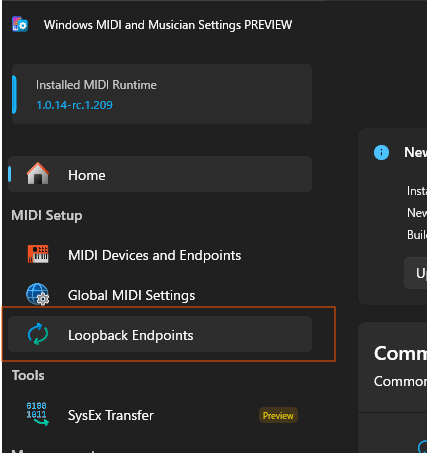Click the SysEx binary transfer icon

[x=37, y=414]
